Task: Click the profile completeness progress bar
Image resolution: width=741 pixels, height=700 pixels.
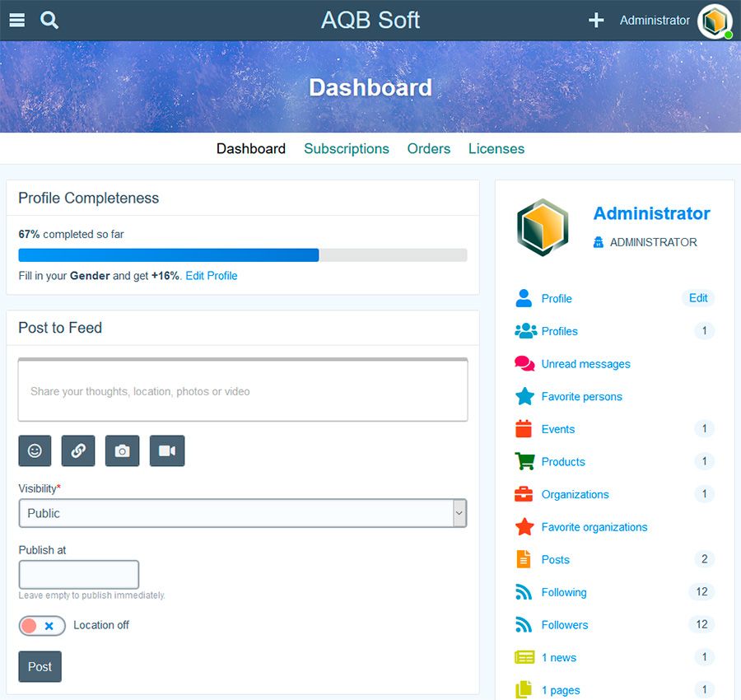Action: point(242,255)
